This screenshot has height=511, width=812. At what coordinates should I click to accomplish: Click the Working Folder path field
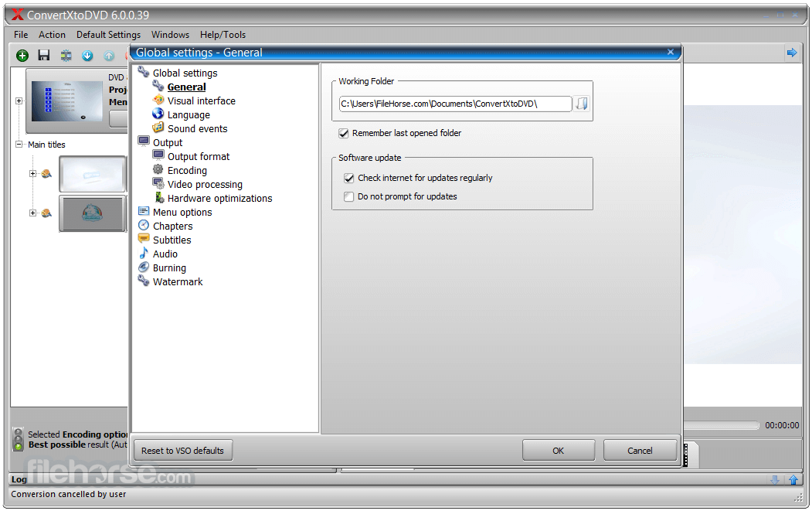tap(455, 104)
